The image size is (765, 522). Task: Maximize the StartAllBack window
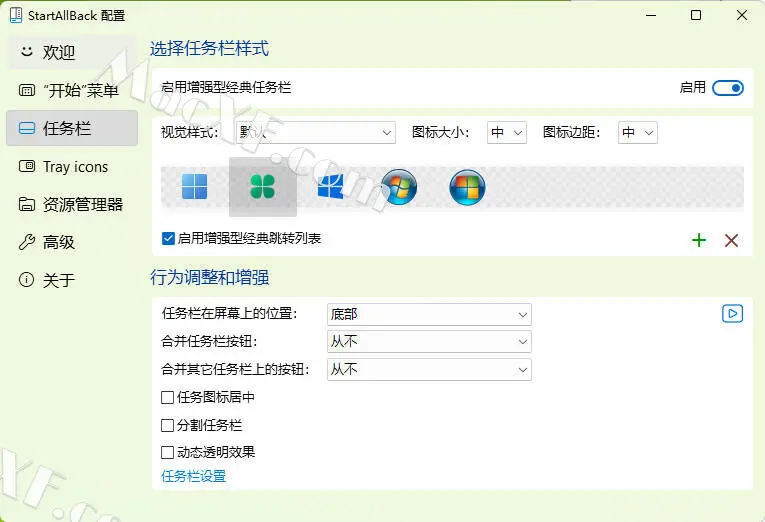(x=696, y=15)
